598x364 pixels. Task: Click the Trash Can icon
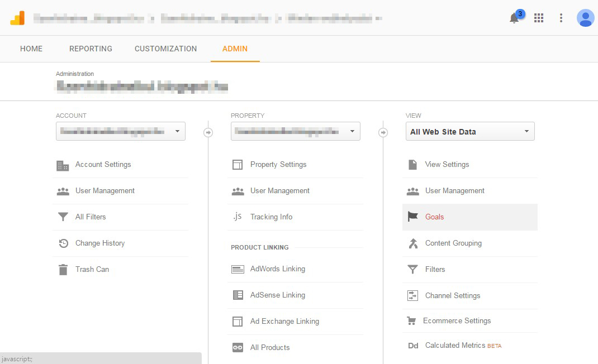point(63,269)
